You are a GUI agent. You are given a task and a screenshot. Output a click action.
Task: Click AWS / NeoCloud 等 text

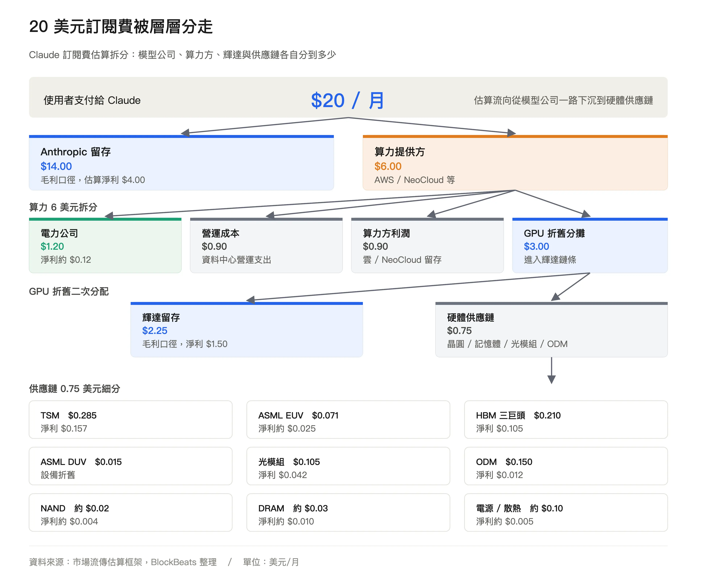[x=415, y=180]
